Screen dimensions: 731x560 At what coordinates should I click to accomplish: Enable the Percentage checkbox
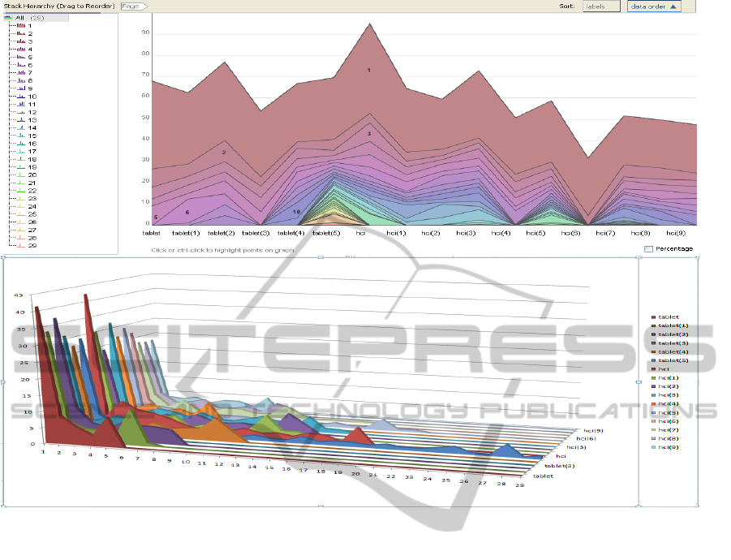(649, 248)
